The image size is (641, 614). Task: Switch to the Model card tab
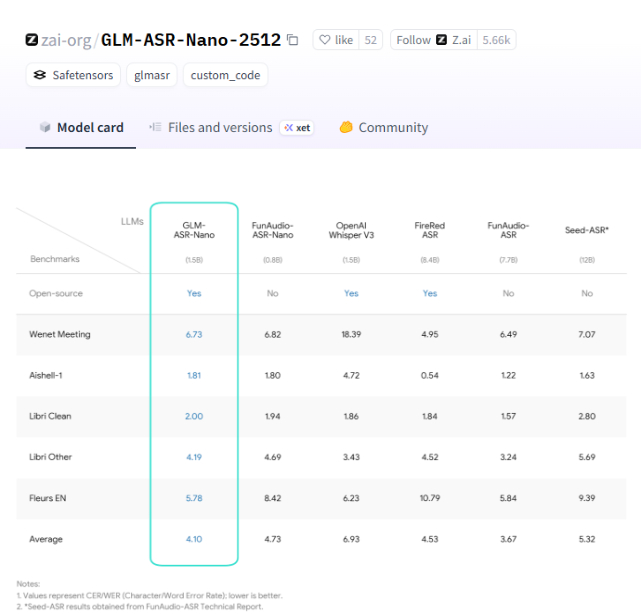pyautogui.click(x=80, y=128)
